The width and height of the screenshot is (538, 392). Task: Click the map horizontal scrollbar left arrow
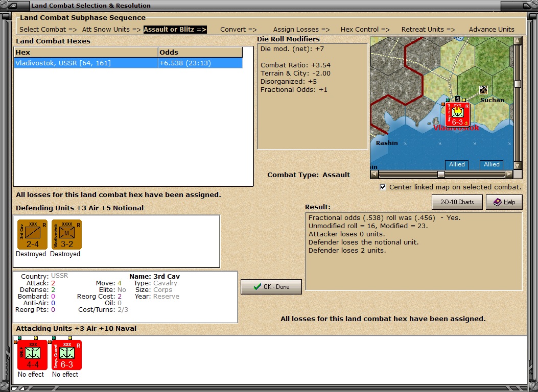click(375, 174)
